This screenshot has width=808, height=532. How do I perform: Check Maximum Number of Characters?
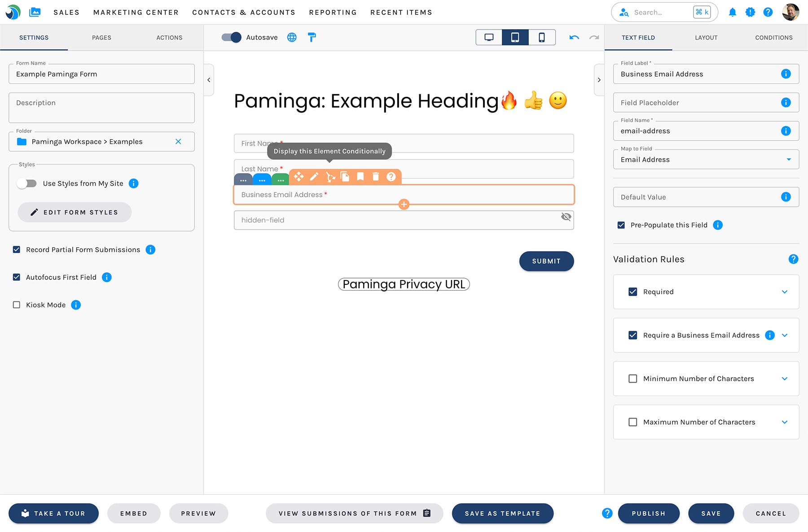[633, 423]
